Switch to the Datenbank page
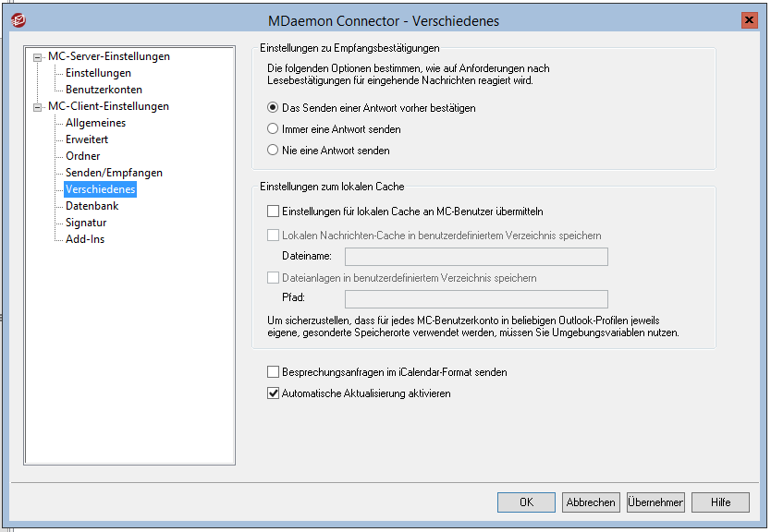 click(92, 206)
